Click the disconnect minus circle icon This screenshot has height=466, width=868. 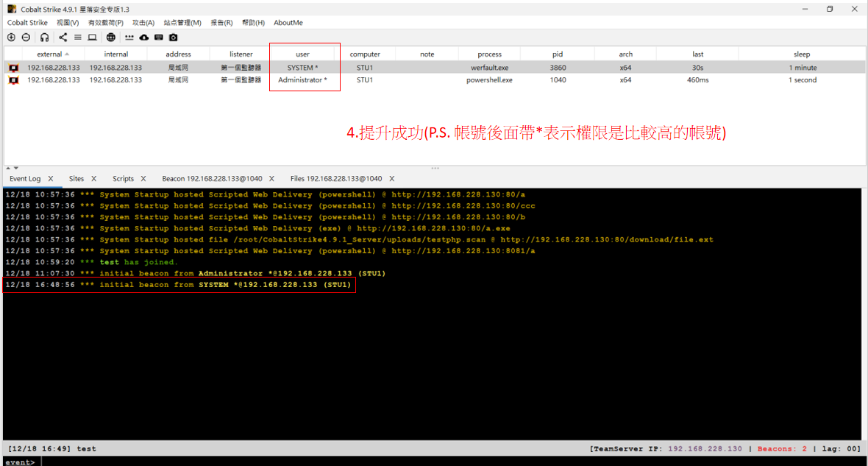(x=26, y=37)
